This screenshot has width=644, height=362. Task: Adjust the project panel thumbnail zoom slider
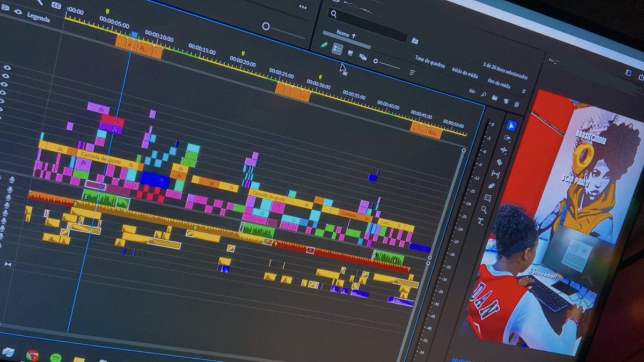tap(386, 64)
